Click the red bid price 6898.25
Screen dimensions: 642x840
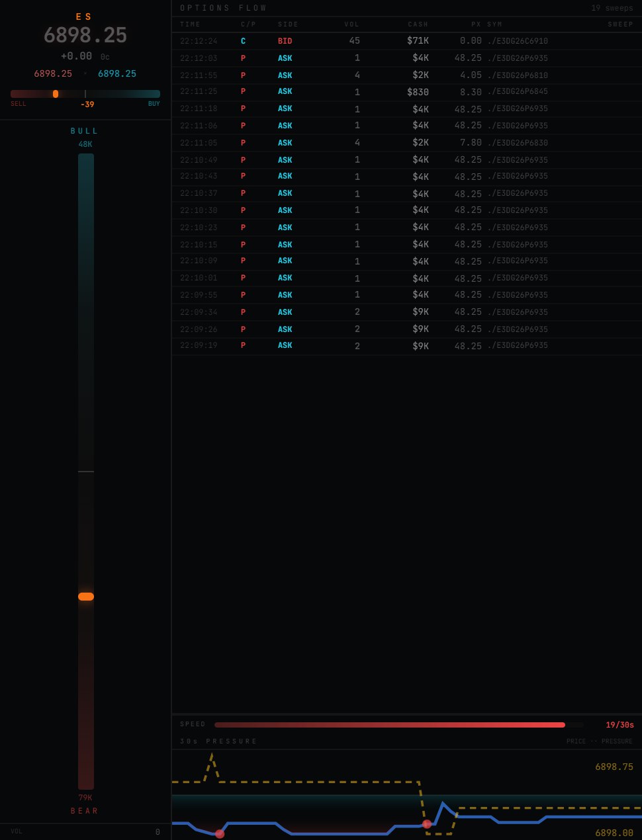(53, 73)
